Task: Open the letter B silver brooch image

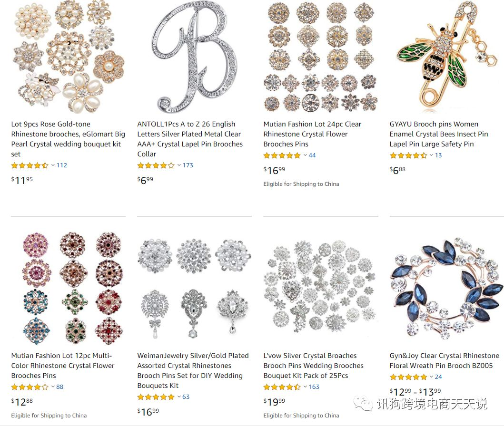Action: tap(195, 58)
